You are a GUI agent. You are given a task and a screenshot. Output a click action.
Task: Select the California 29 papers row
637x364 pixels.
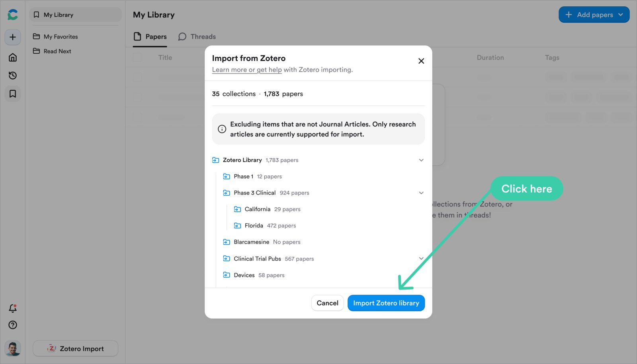pos(329,209)
